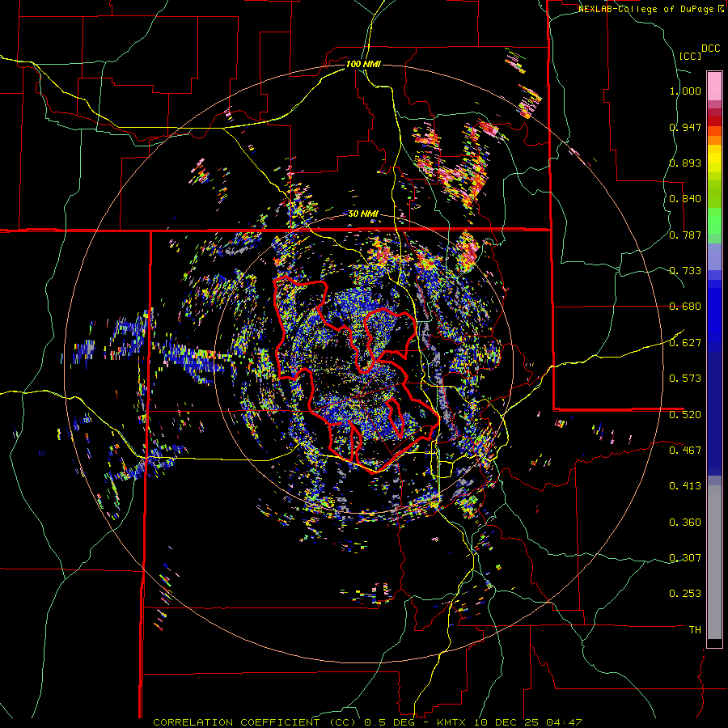This screenshot has width=728, height=728.
Task: Pick the bright green segment of color bar
Action: 714,221
